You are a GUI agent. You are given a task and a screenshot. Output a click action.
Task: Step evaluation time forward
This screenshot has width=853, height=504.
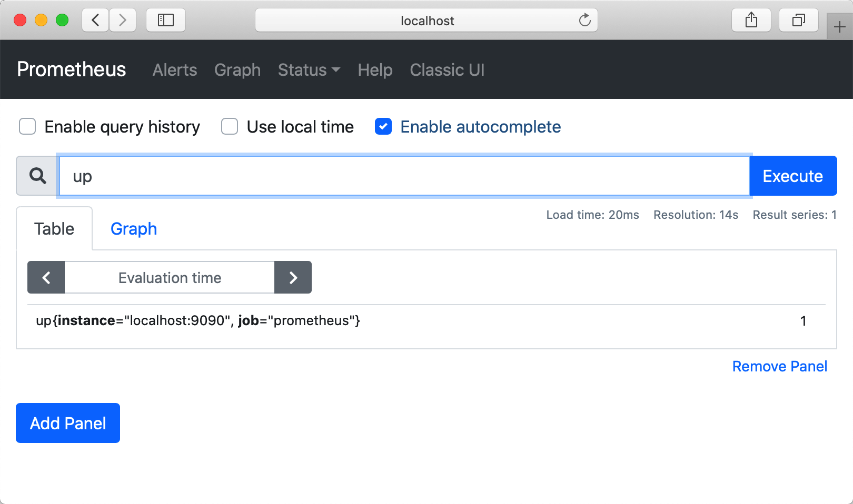click(293, 277)
